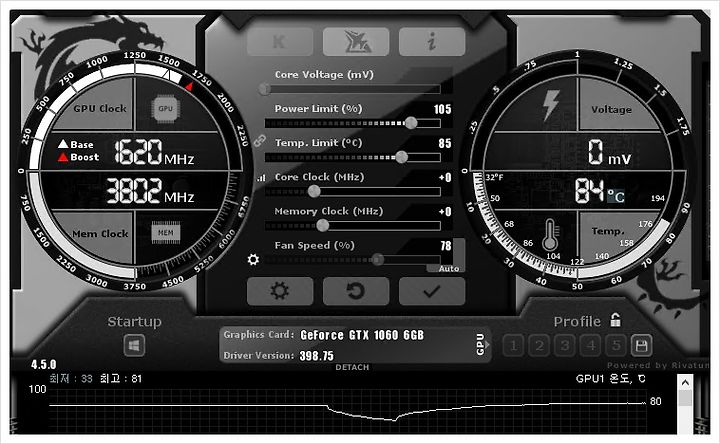Image resolution: width=720 pixels, height=444 pixels.
Task: Select profile slot 5
Action: [x=616, y=346]
